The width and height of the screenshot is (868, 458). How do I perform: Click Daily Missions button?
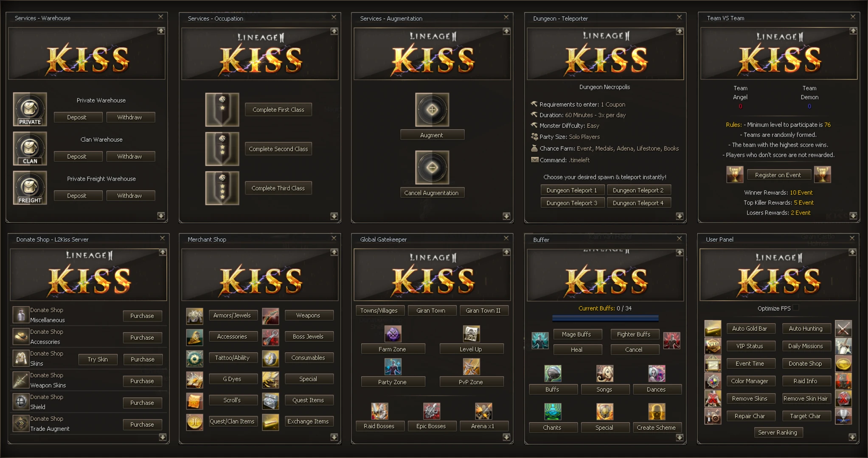tap(806, 346)
